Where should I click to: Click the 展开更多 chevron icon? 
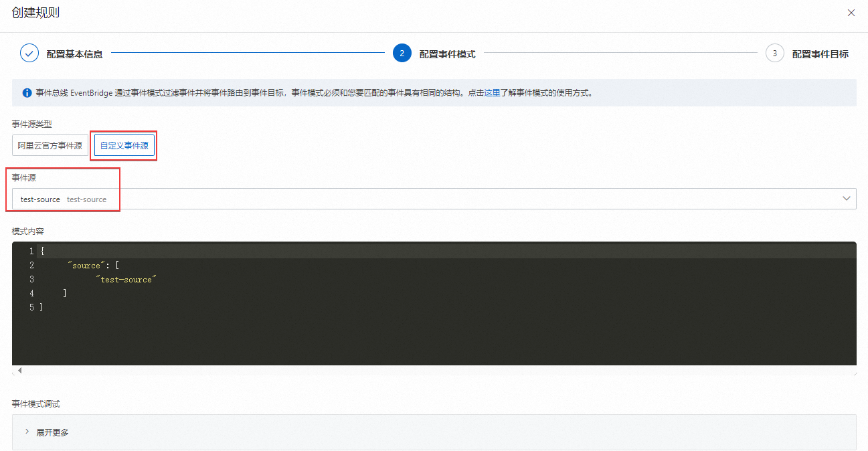click(x=27, y=432)
